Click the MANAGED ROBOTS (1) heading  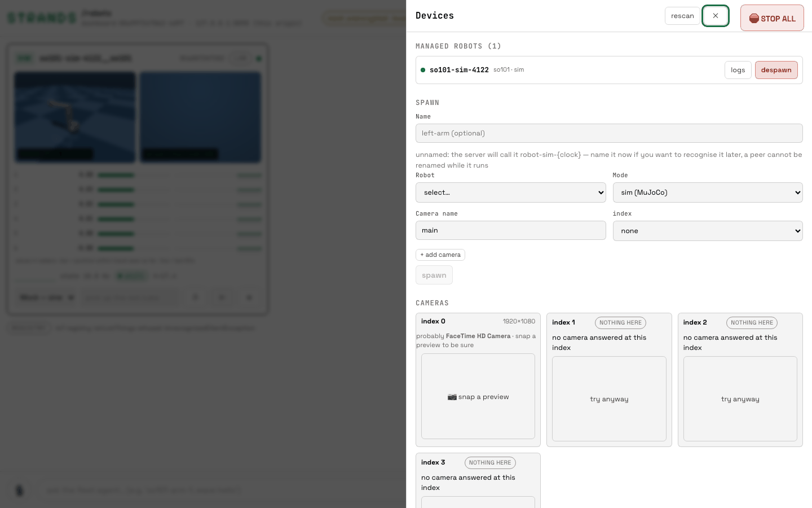pos(458,46)
